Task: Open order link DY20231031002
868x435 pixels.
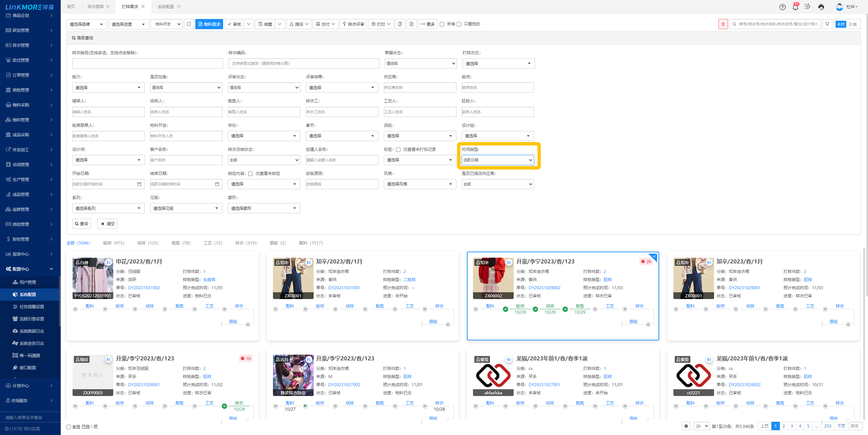Action: (144, 288)
